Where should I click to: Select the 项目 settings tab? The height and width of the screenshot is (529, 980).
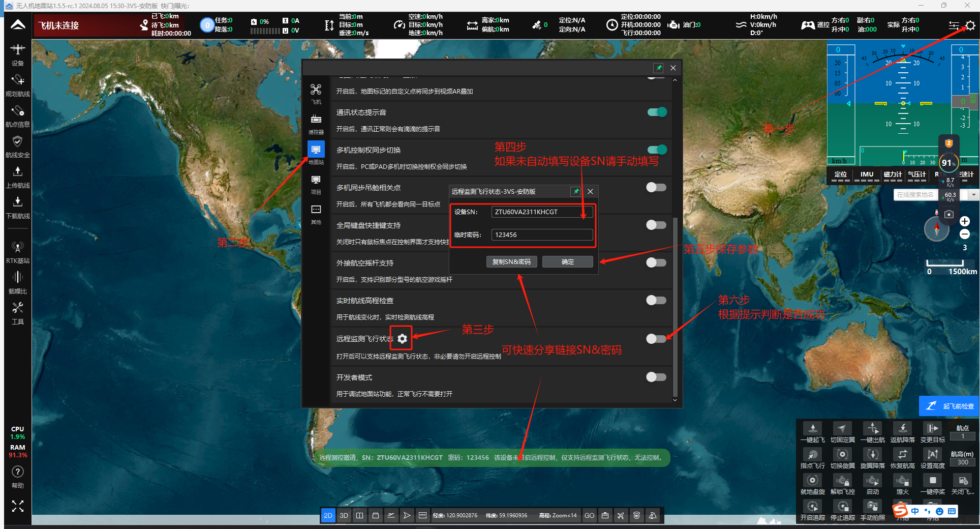[x=316, y=184]
